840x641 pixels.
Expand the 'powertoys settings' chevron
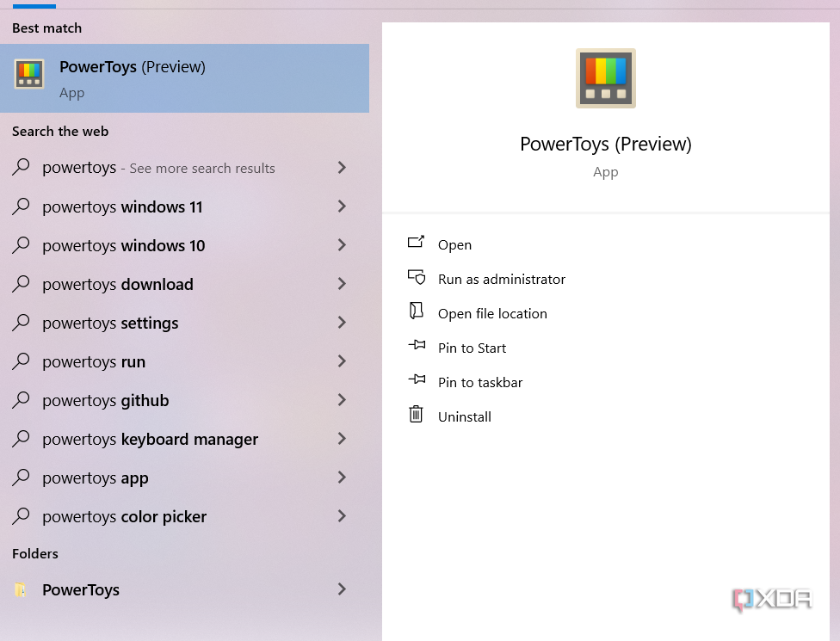pyautogui.click(x=342, y=323)
